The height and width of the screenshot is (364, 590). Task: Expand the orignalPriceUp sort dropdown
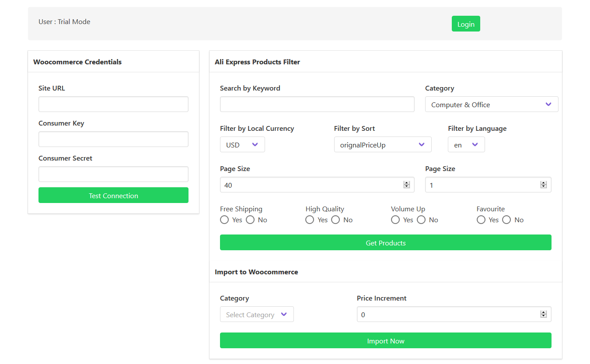(383, 144)
